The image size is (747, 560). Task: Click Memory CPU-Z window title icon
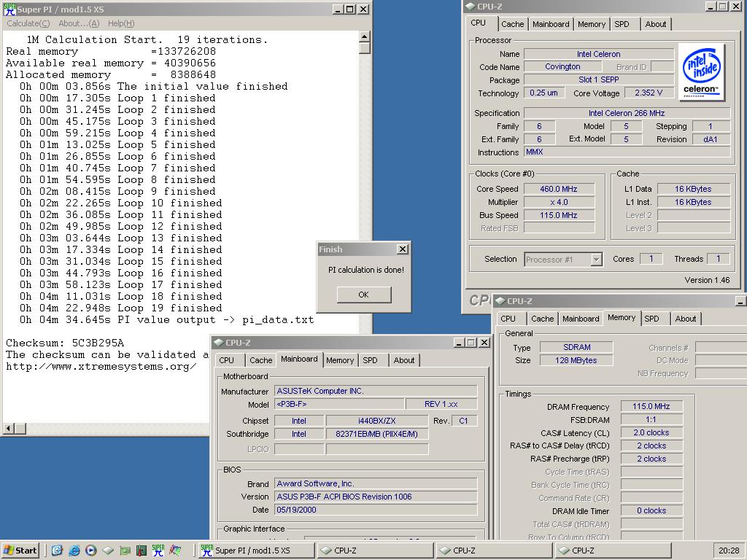pos(500,301)
